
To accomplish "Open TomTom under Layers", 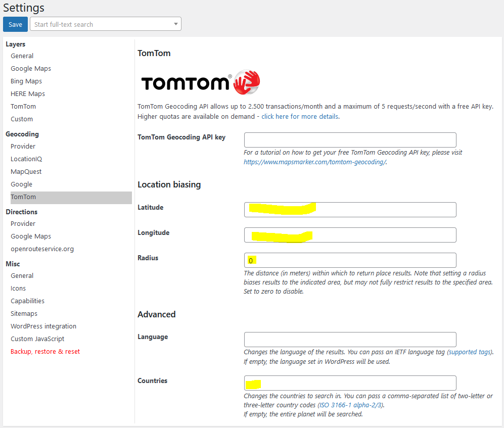I will point(23,106).
